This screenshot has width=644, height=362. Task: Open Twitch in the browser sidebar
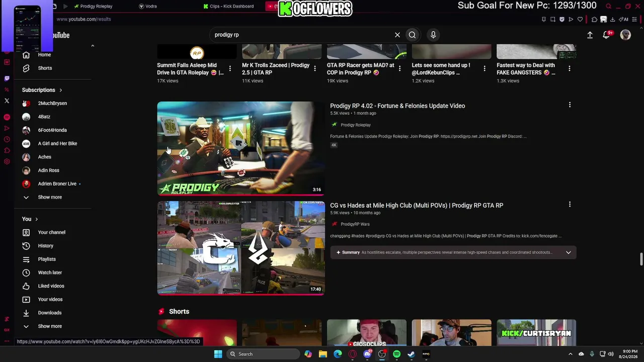pyautogui.click(x=7, y=78)
